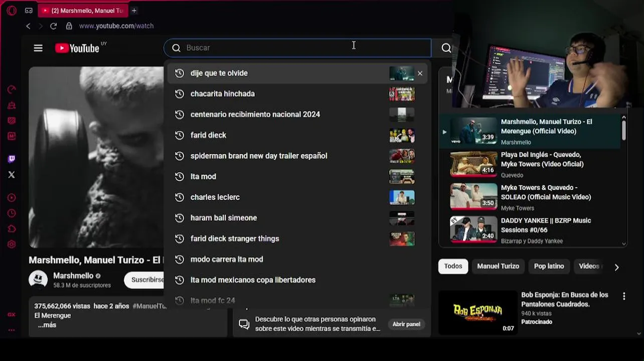Screen dimensions: 644x361
Task: Click thumbnail beside 'chacarita hinchada' suggestion
Action: pyautogui.click(x=402, y=94)
